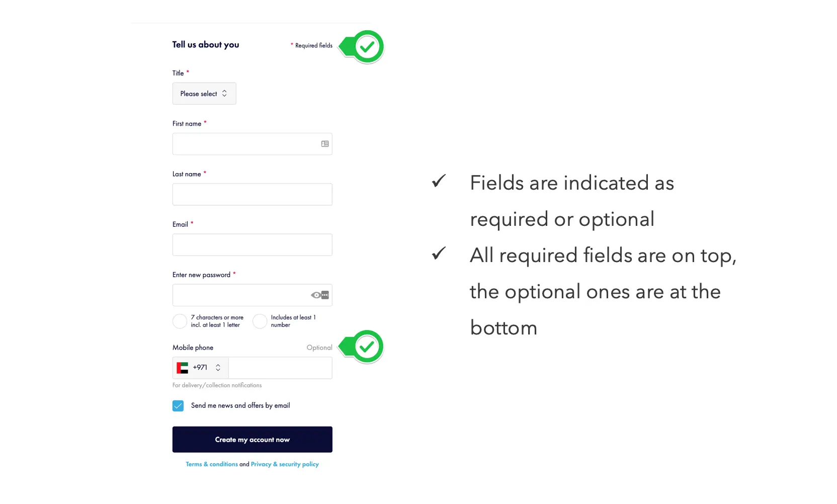Click the Enter new password field
This screenshot has width=837, height=504.
tap(241, 295)
